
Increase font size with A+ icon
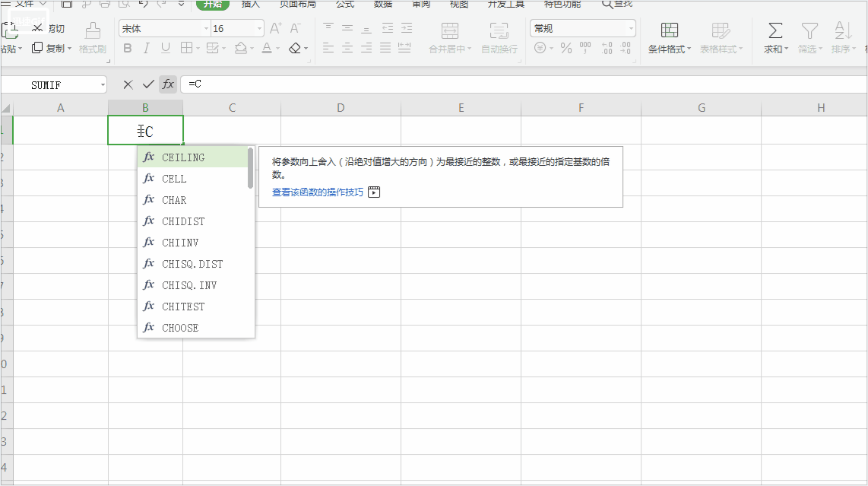[x=275, y=28]
